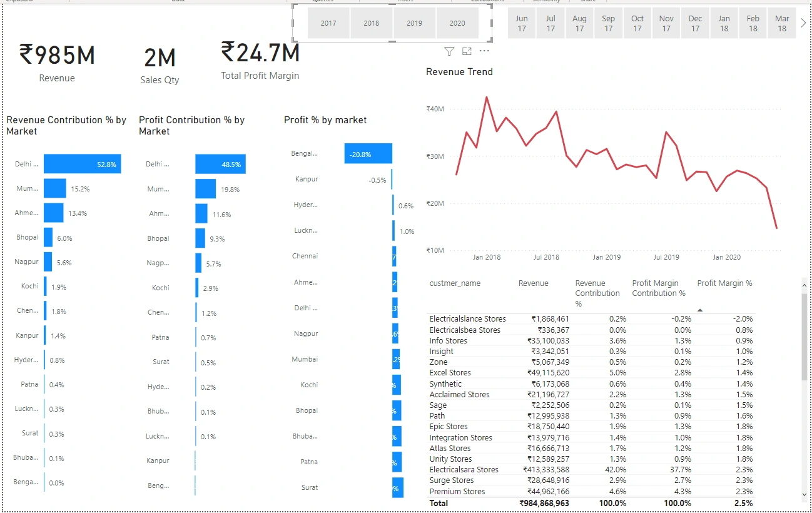Click the Epic Stores row
The height and width of the screenshot is (513, 812).
click(x=591, y=426)
